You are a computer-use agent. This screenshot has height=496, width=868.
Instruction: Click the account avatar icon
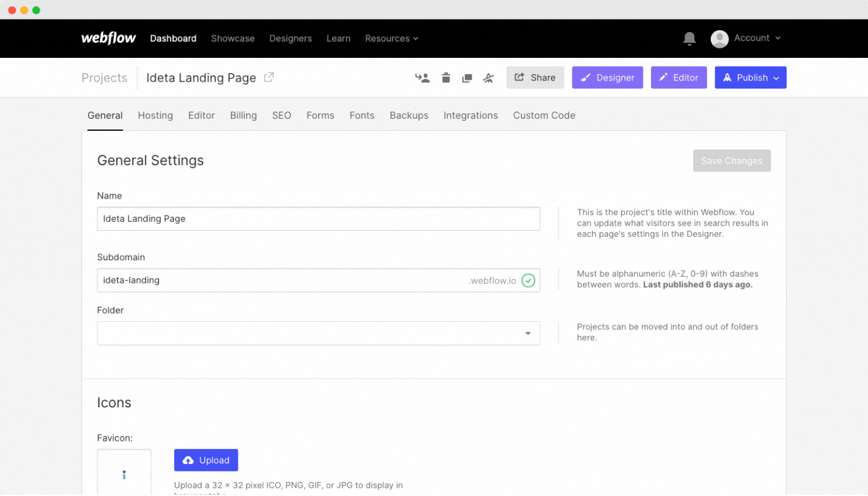click(720, 39)
